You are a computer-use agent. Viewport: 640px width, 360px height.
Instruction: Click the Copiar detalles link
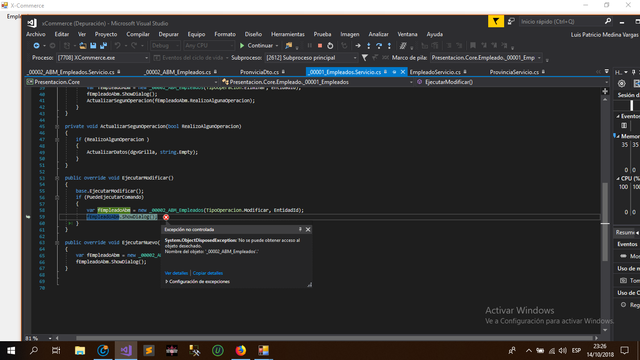(208, 273)
